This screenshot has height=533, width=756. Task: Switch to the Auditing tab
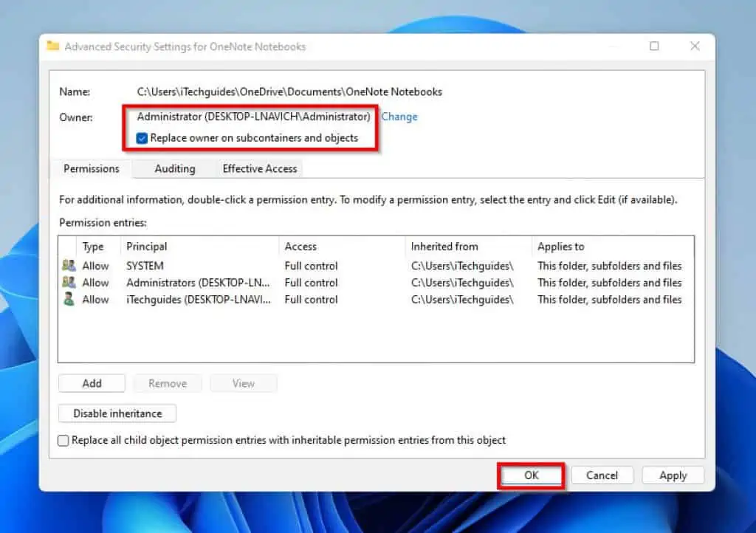pos(175,168)
